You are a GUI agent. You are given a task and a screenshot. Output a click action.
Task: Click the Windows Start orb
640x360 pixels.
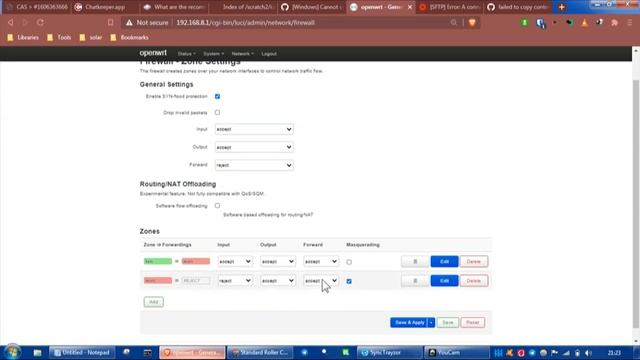coord(12,352)
